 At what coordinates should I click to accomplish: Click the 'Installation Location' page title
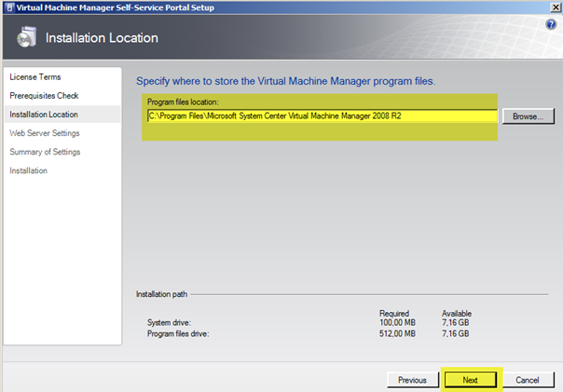[102, 37]
